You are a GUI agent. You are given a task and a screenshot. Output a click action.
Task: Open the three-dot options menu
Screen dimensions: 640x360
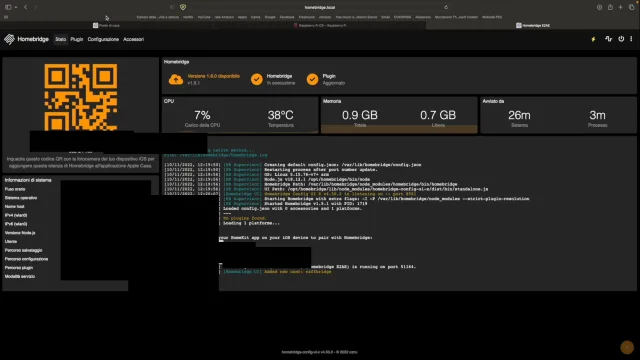[x=631, y=39]
